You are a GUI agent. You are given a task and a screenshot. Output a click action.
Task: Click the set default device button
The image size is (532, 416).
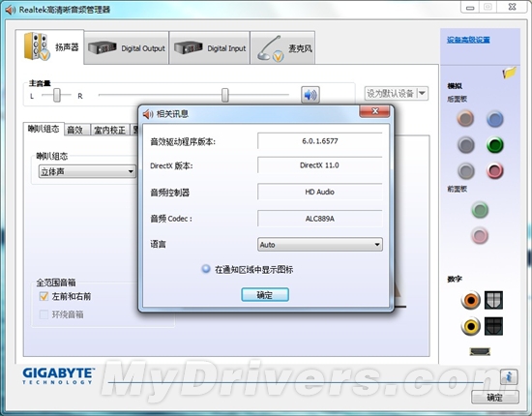(391, 93)
